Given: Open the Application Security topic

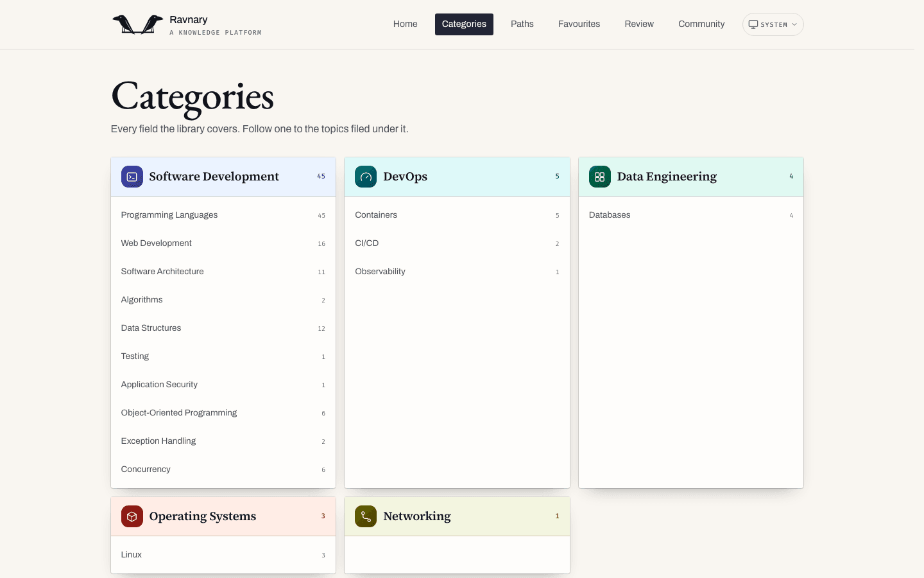Looking at the screenshot, I should pos(223,385).
